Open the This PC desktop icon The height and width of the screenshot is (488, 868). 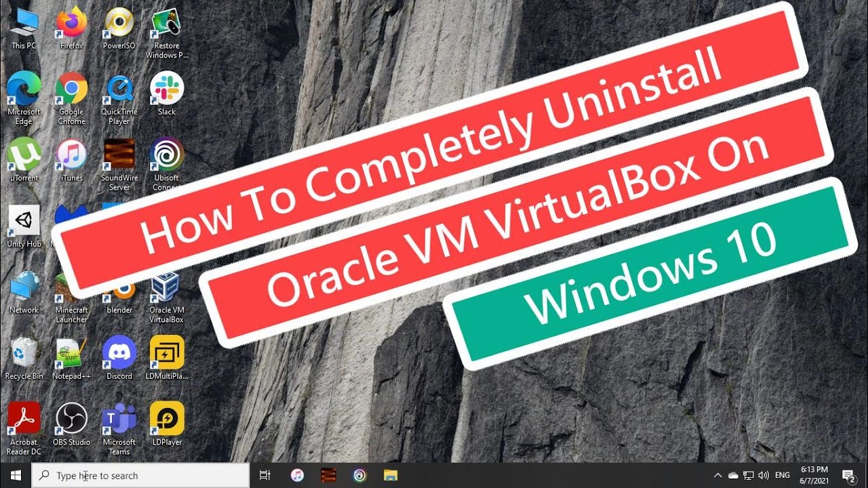[24, 28]
